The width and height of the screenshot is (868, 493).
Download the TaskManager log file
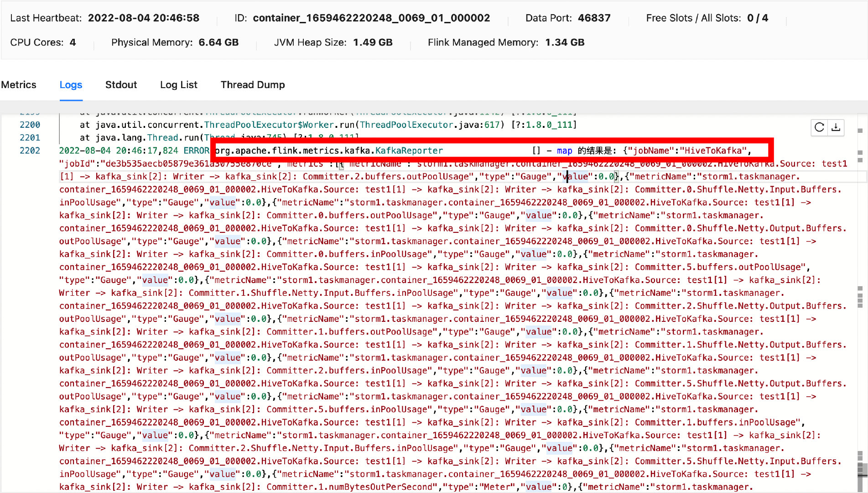coord(836,128)
